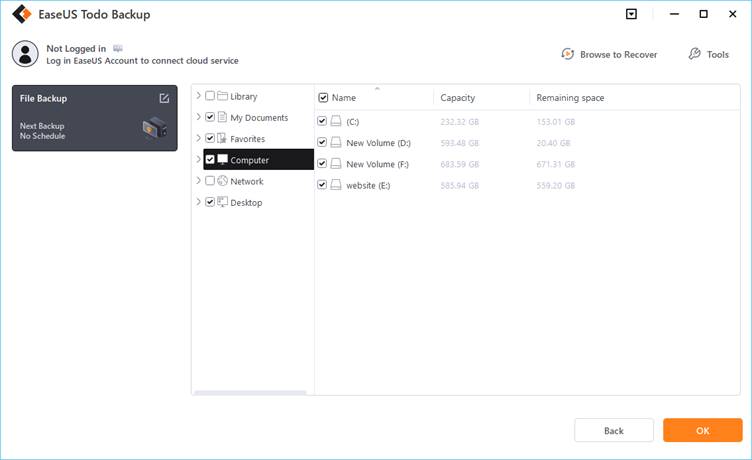The height and width of the screenshot is (460, 752).
Task: Check the Library checkbox
Action: pos(210,96)
